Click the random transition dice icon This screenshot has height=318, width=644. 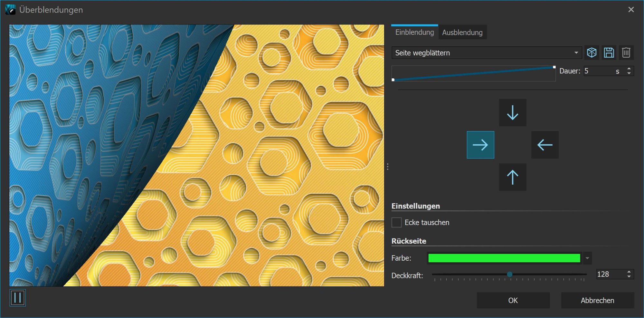click(592, 53)
